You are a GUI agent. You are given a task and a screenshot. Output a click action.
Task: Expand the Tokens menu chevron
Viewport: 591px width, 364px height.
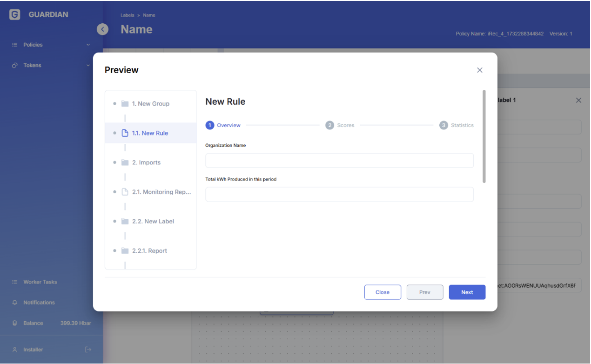88,66
